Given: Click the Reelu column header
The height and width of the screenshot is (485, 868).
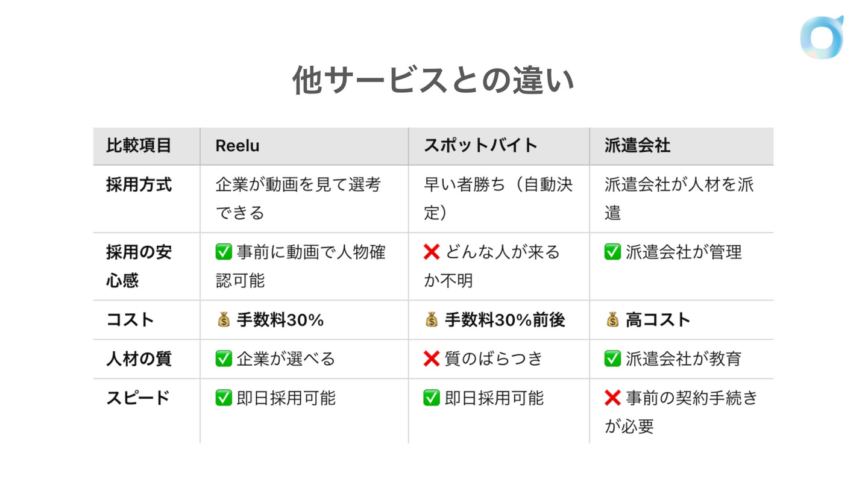Looking at the screenshot, I should point(237,146).
